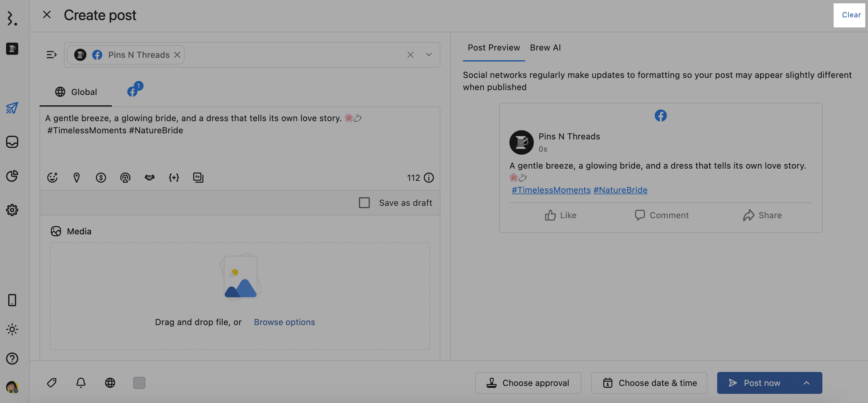868x403 pixels.
Task: Switch to the Brew AI tab
Action: coord(545,47)
